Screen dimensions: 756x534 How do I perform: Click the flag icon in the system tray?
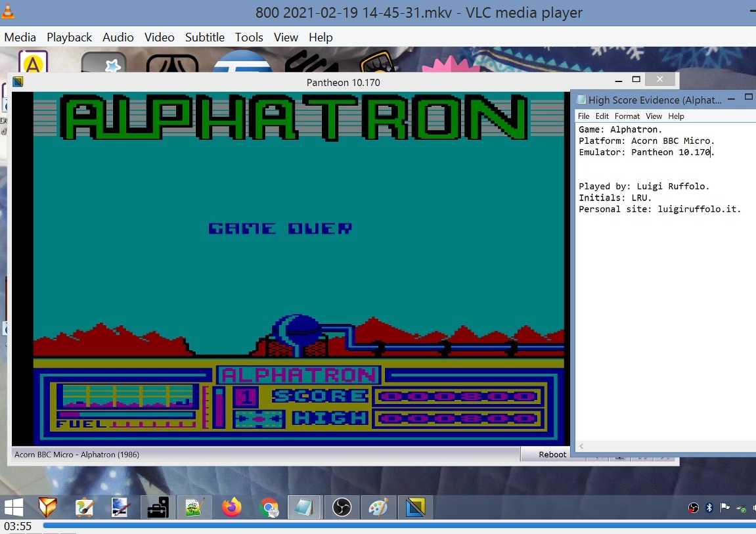pos(725,507)
